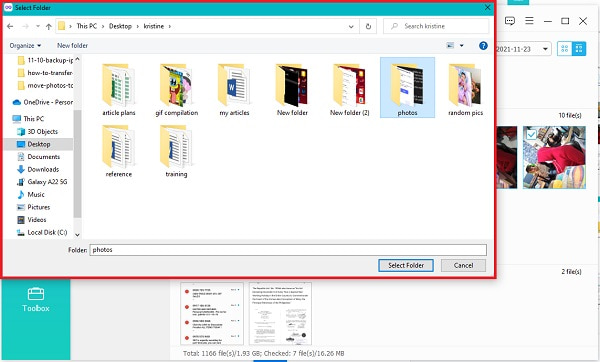Cancel the folder selection dialog

(x=463, y=265)
